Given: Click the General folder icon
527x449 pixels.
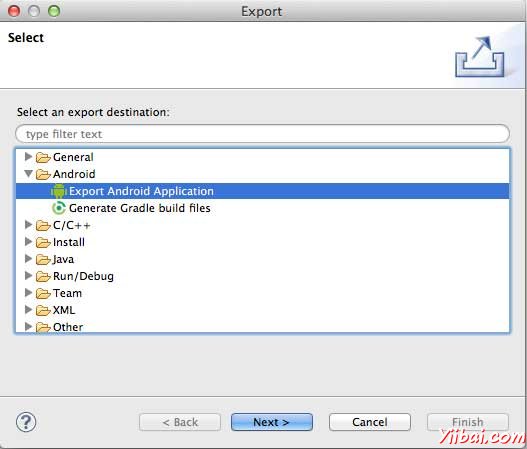Looking at the screenshot, I should coord(43,157).
